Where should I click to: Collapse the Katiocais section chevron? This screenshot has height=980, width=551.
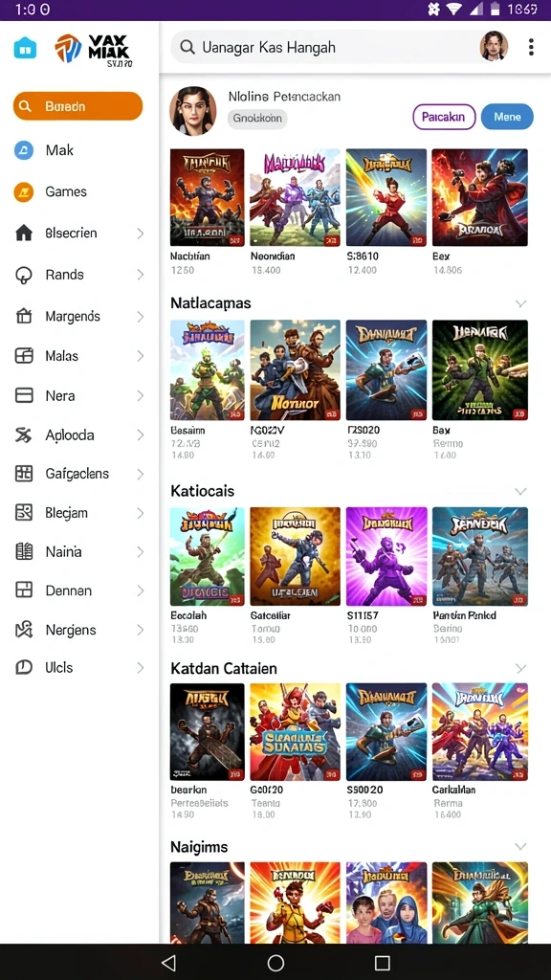coord(520,491)
